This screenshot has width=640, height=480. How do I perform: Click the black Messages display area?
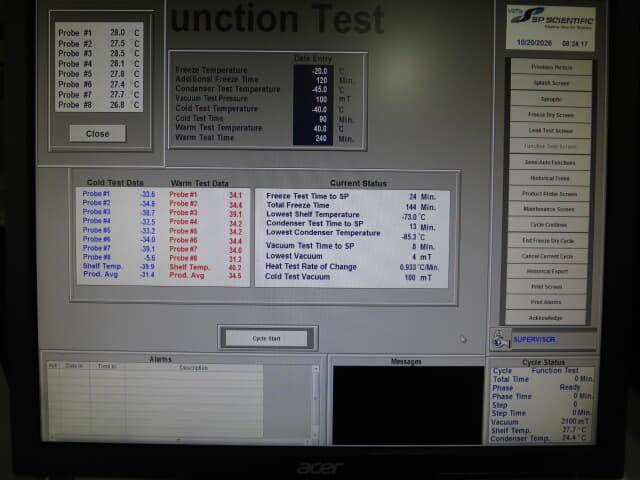coord(408,405)
